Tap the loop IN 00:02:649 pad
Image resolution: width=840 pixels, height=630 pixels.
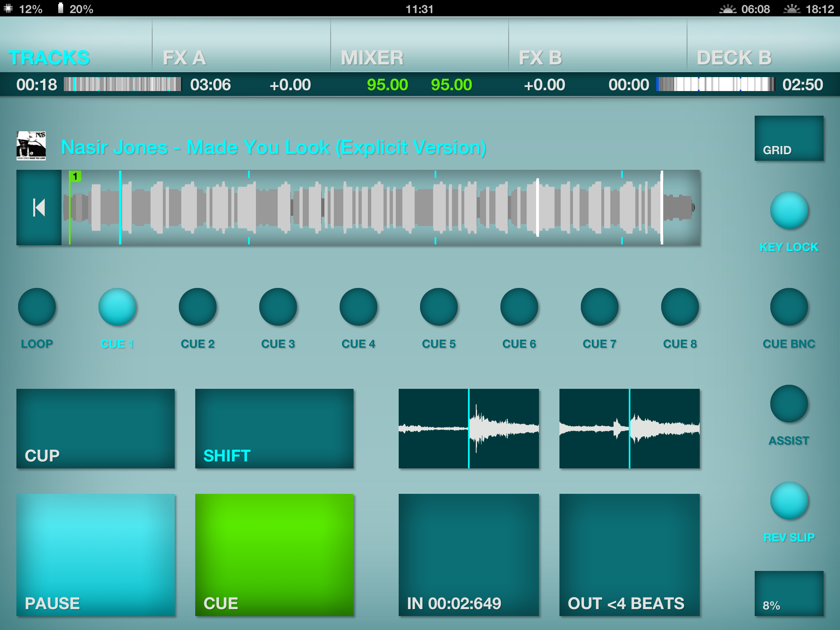(468, 555)
